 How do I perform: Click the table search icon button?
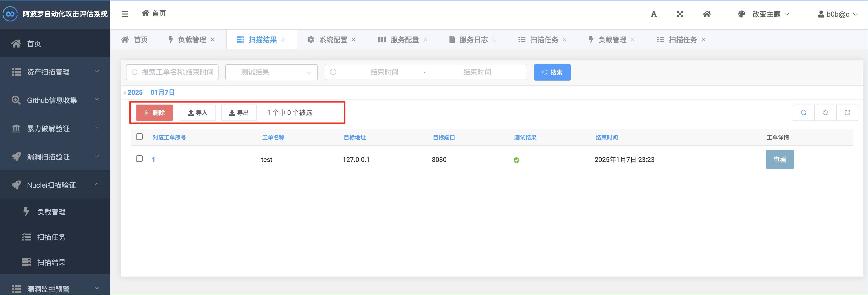(x=804, y=113)
